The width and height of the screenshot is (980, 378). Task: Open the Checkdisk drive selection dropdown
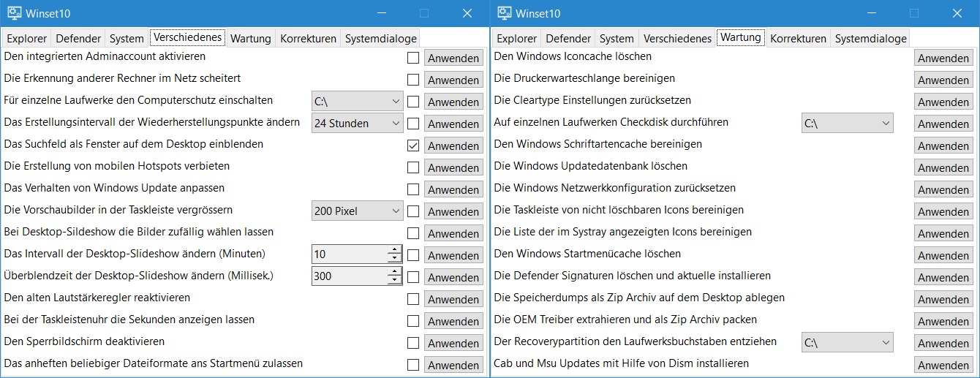tap(848, 124)
